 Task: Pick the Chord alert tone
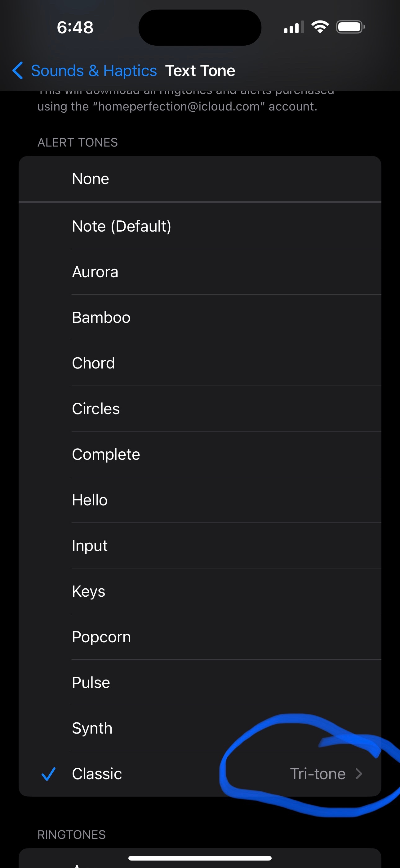coord(200,363)
